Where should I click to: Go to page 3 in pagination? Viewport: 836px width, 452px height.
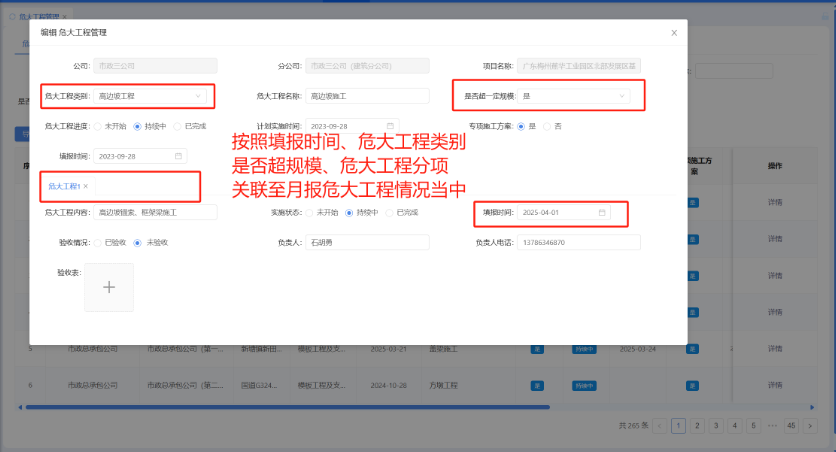click(x=715, y=425)
